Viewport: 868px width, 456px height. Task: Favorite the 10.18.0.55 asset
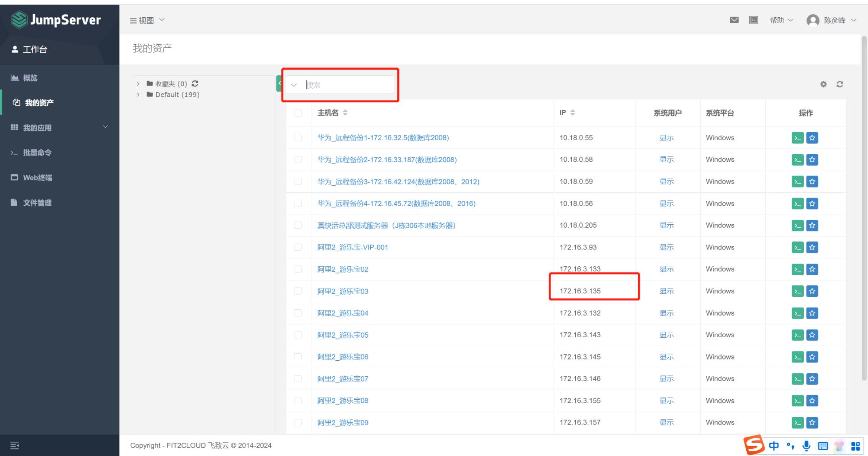pos(812,138)
